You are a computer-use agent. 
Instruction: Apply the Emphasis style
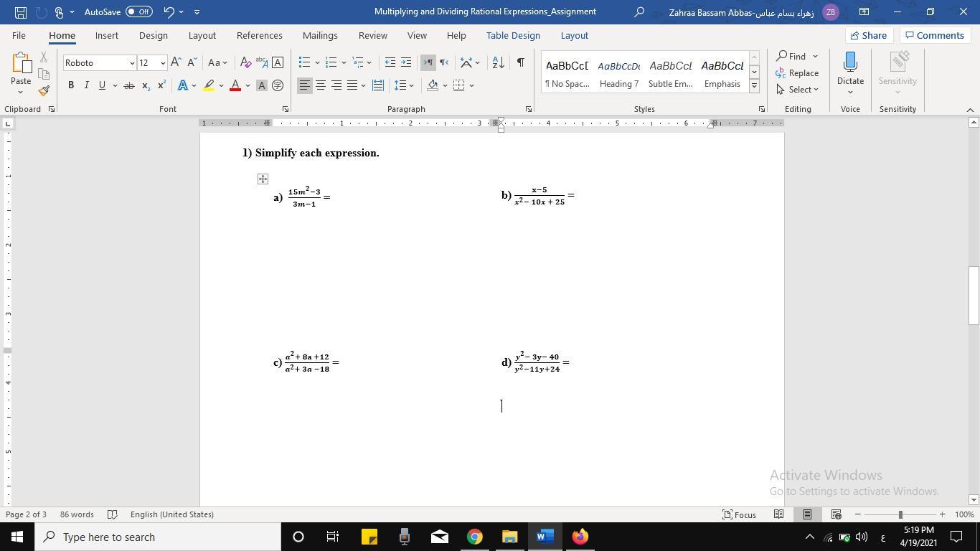722,72
